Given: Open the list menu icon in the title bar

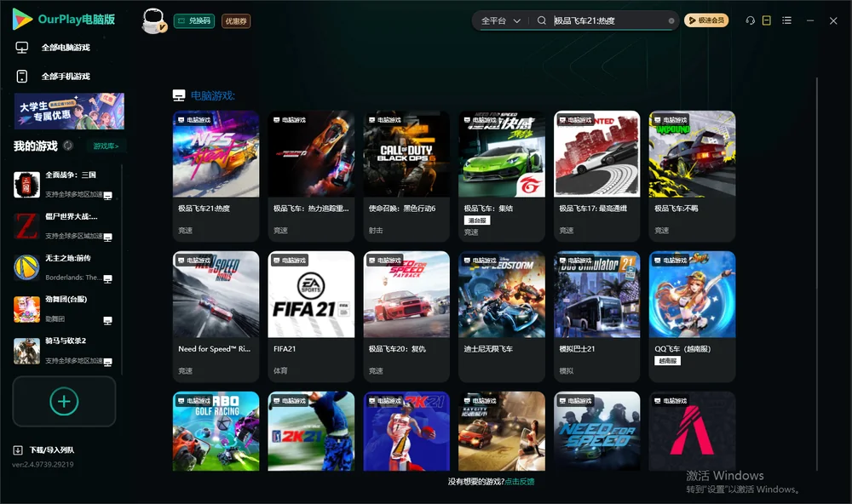Looking at the screenshot, I should point(786,20).
